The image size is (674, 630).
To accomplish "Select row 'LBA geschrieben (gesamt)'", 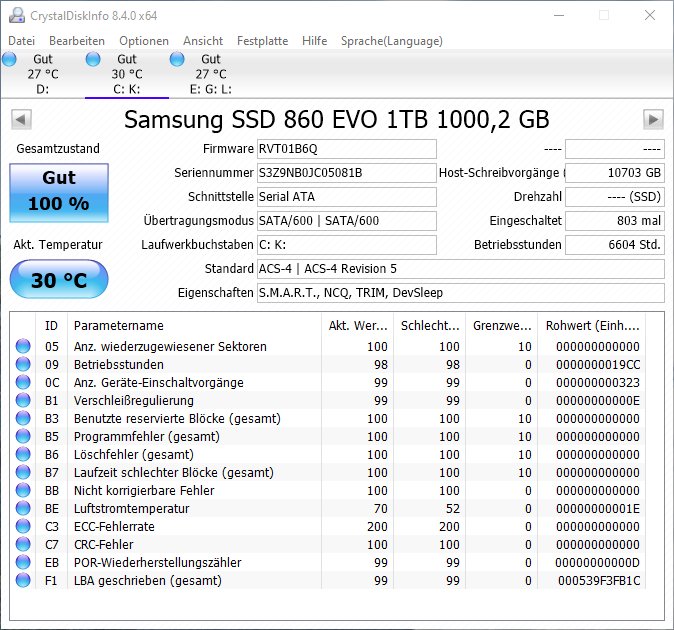I will (x=328, y=580).
